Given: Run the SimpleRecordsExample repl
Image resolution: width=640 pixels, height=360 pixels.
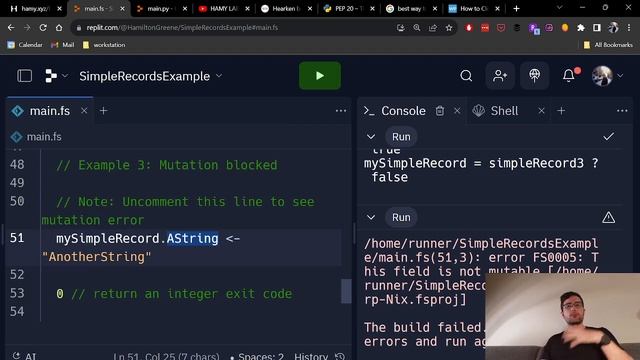Looking at the screenshot, I should (320, 76).
